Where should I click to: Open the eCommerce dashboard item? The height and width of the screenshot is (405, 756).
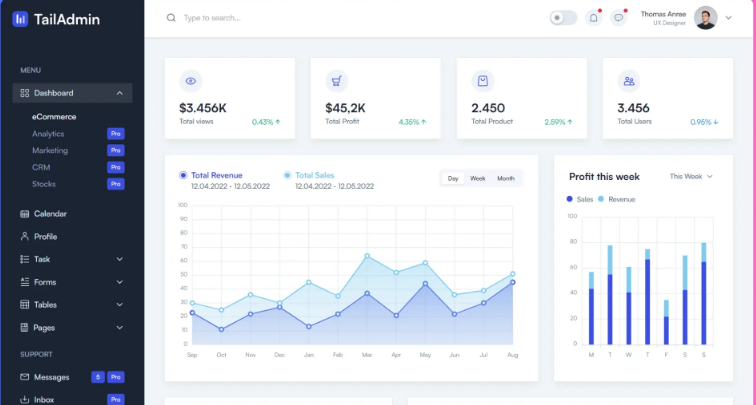click(x=54, y=117)
